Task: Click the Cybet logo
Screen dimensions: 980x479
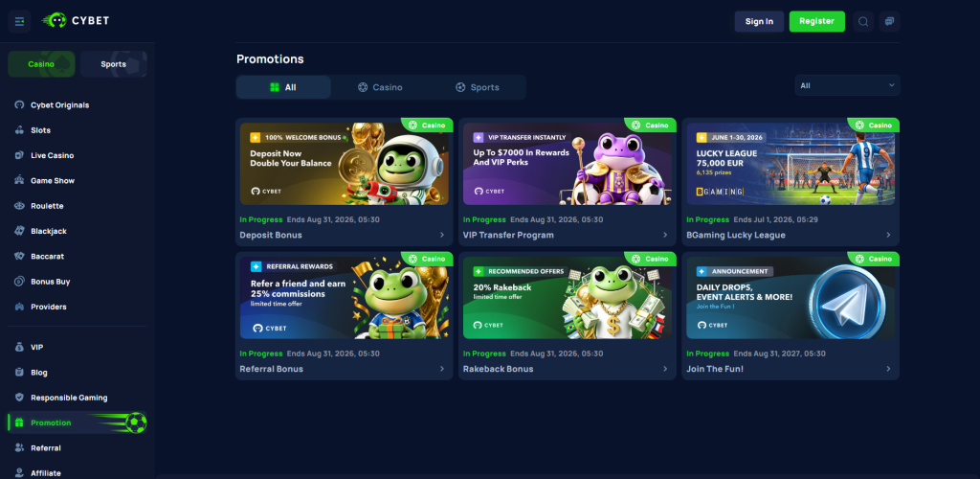Action: (76, 21)
